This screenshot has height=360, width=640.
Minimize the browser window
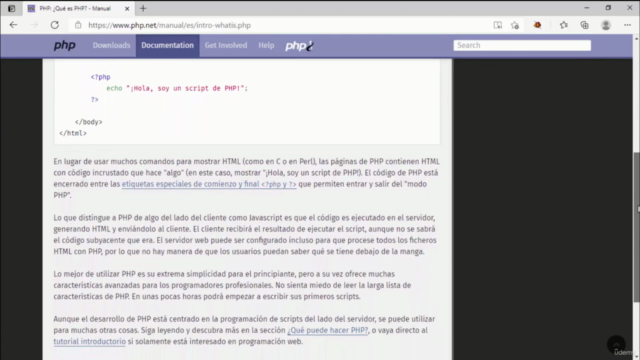pyautogui.click(x=587, y=8)
